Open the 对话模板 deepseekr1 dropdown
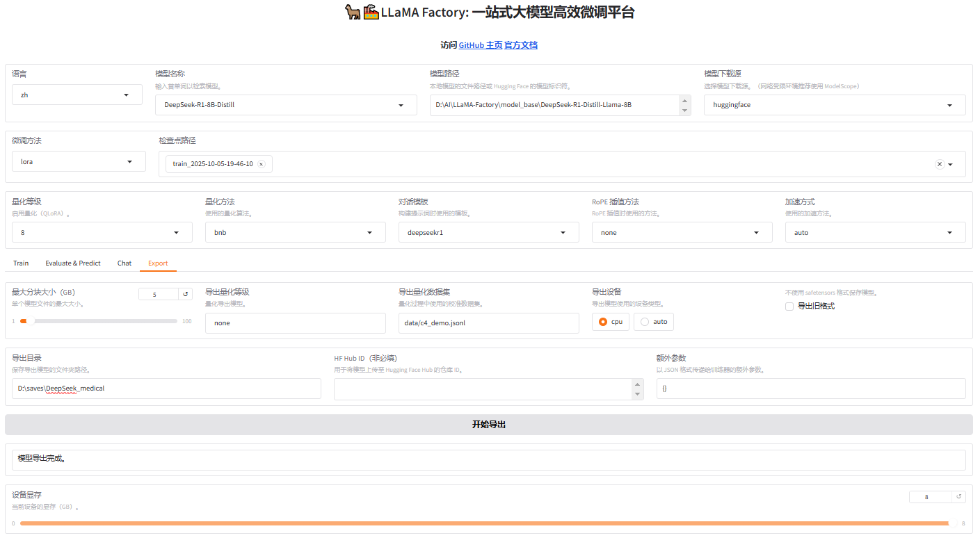This screenshot has width=980, height=547. [x=489, y=232]
